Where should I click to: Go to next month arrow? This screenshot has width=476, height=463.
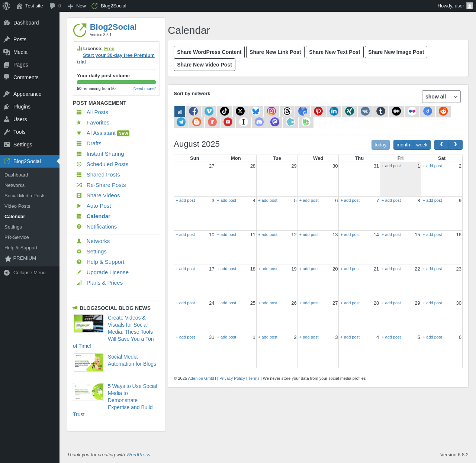(x=456, y=145)
